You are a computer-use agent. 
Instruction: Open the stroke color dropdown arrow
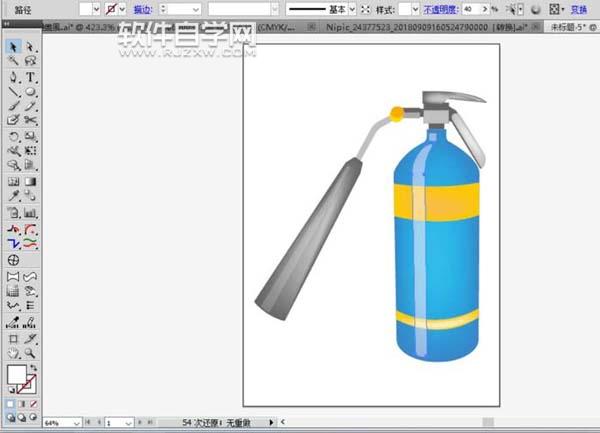[x=122, y=9]
